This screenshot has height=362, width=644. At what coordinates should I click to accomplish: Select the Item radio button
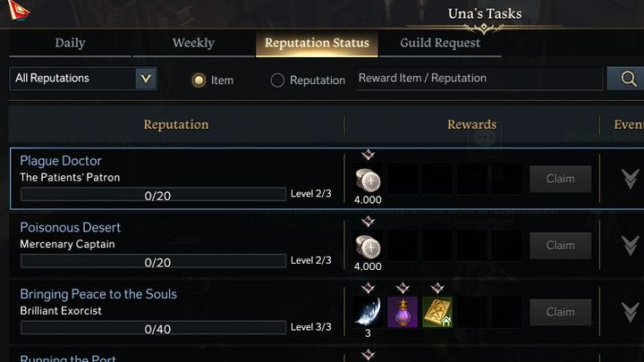[x=199, y=80]
